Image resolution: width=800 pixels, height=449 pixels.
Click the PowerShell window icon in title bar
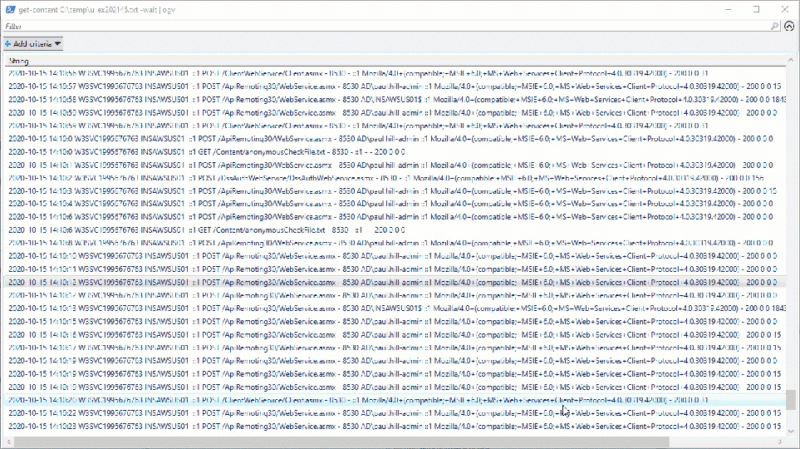10,8
